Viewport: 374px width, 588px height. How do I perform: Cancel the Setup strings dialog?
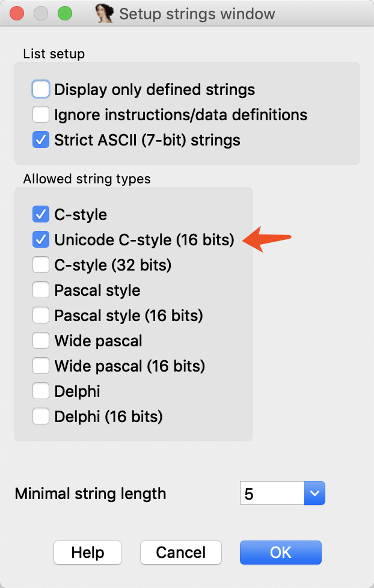(x=180, y=553)
